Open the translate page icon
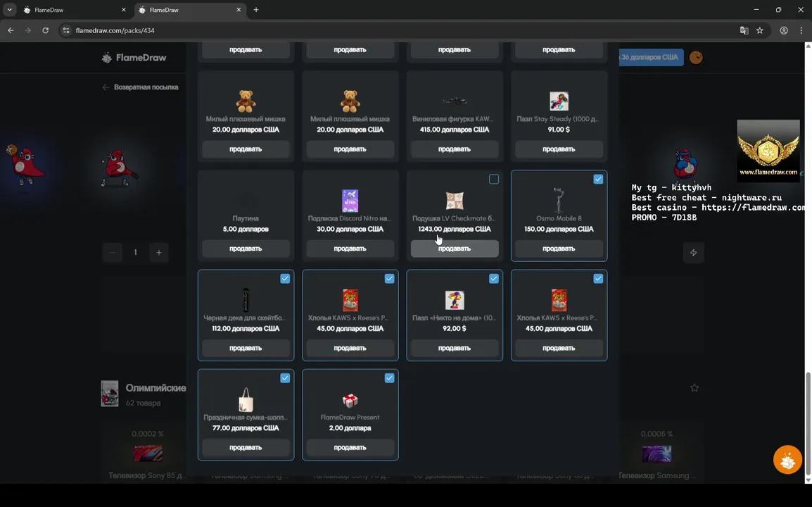 tap(744, 30)
